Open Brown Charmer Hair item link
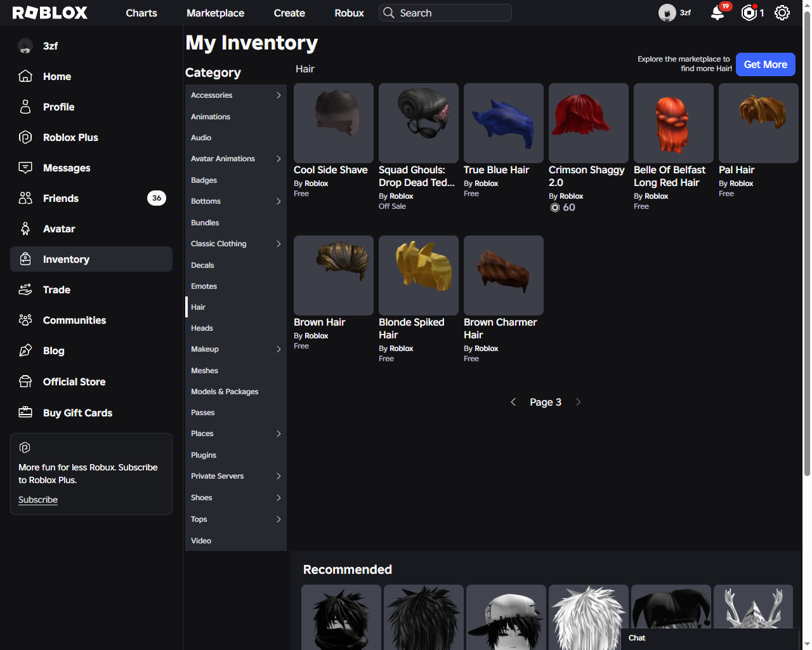 click(501, 329)
